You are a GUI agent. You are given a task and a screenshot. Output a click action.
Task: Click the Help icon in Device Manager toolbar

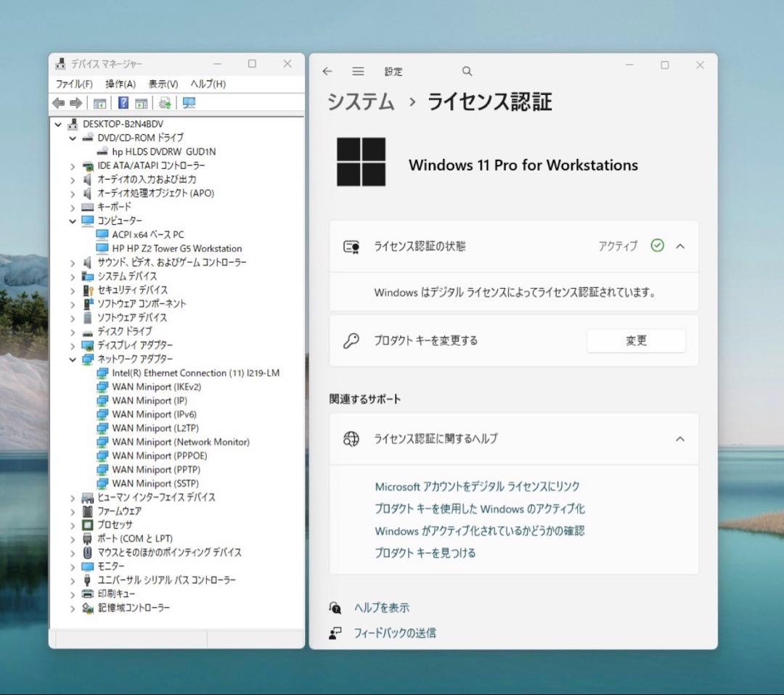(122, 102)
